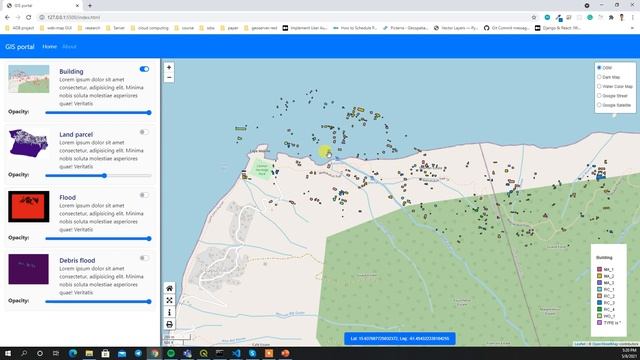Open QGIS from taskbar
The height and width of the screenshot is (360, 640).
pos(203,353)
